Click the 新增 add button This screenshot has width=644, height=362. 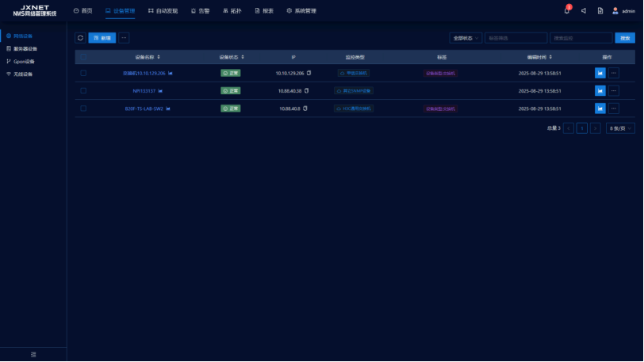pos(102,37)
